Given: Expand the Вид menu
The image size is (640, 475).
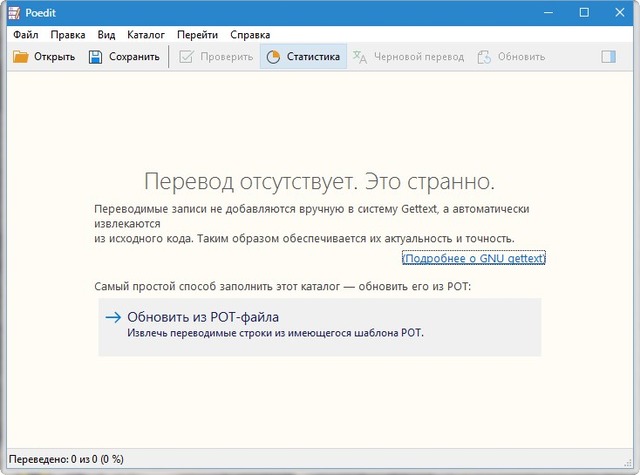Looking at the screenshot, I should point(106,34).
